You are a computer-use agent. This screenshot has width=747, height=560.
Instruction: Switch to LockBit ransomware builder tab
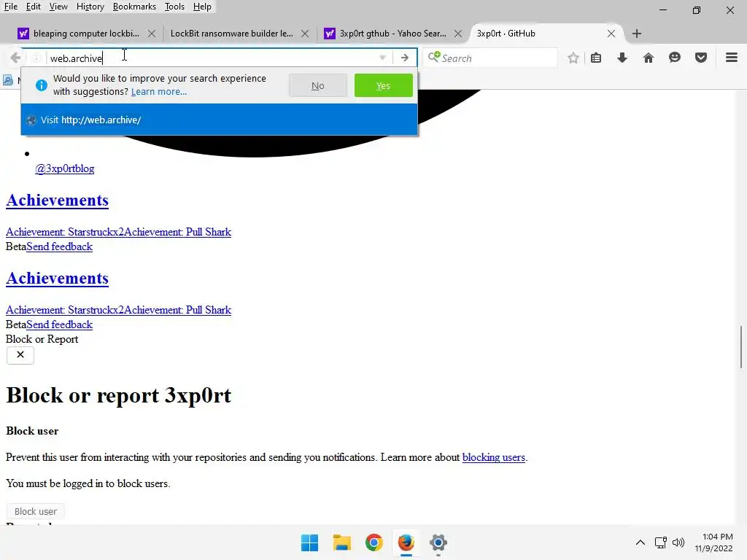click(x=232, y=34)
